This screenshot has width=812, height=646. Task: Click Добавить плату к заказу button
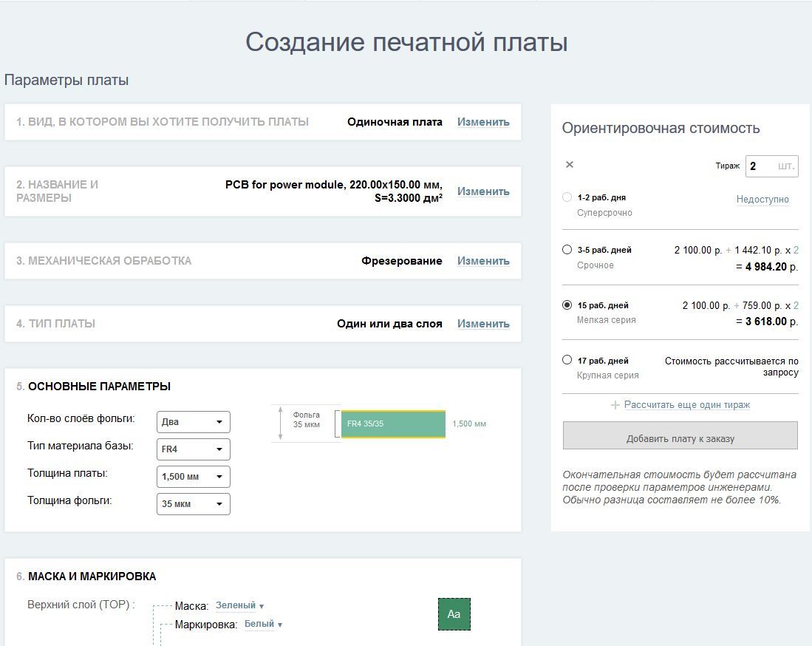pos(680,435)
